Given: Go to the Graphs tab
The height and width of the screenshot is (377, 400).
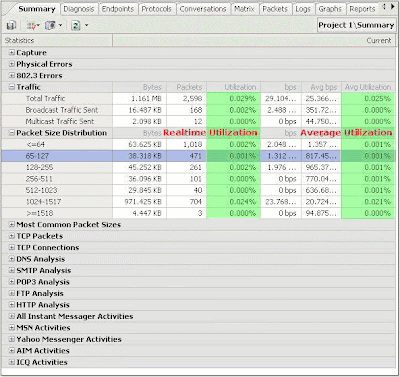Looking at the screenshot, I should [x=330, y=9].
